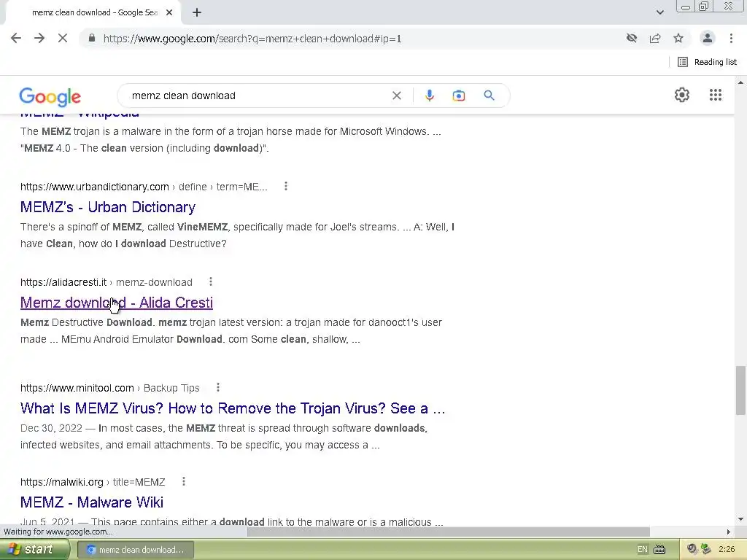Expand the tab search dropdown
Screen dimensions: 747x560
[x=659, y=12]
